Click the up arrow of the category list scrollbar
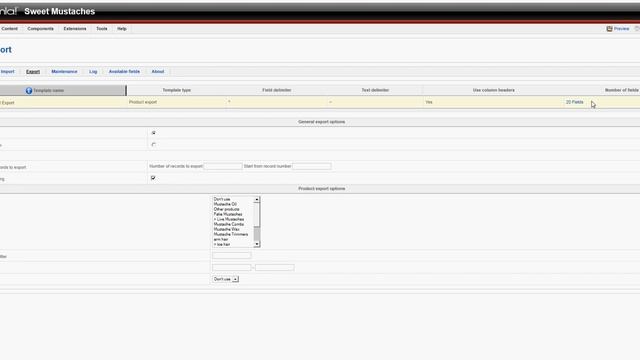Image resolution: width=640 pixels, height=360 pixels. pos(257,200)
